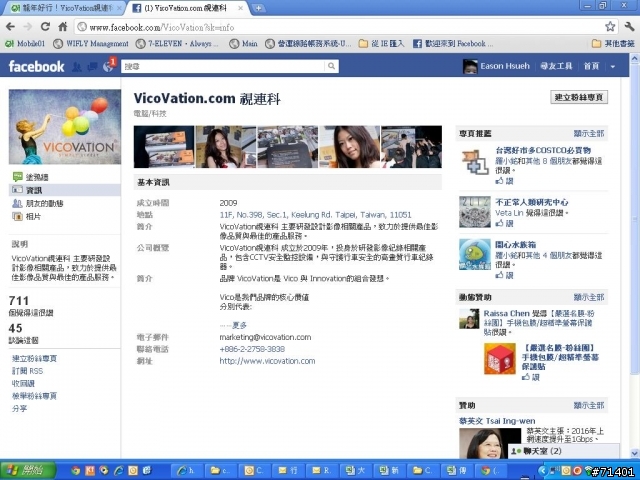Click the Wall speech bubble icon in sidebar
This screenshot has width=640, height=480.
coord(18,177)
